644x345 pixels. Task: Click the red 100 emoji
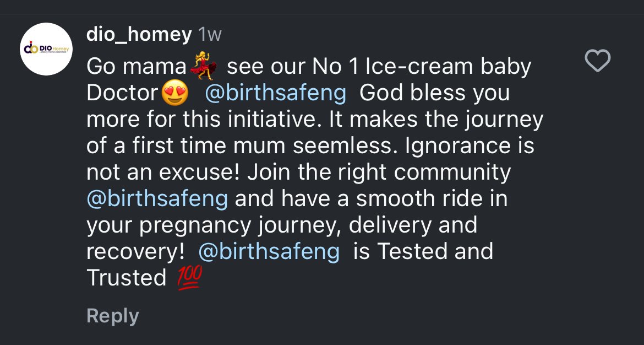(189, 277)
